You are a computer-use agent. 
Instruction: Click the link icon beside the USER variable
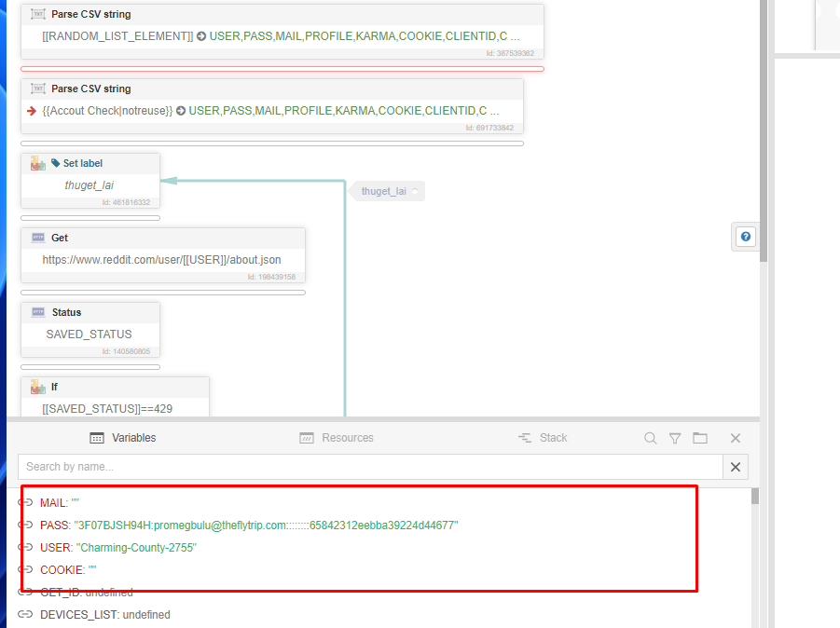(26, 548)
